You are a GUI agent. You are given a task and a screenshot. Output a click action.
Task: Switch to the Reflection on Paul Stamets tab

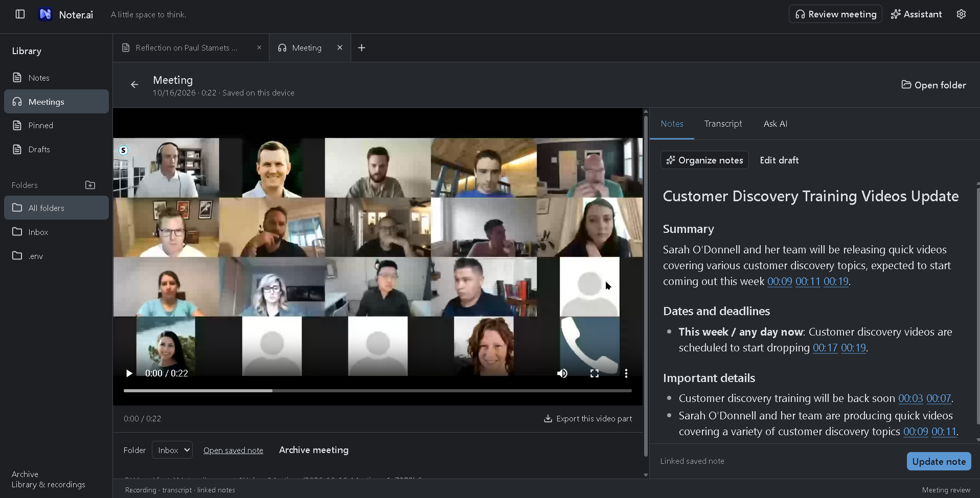click(x=186, y=48)
